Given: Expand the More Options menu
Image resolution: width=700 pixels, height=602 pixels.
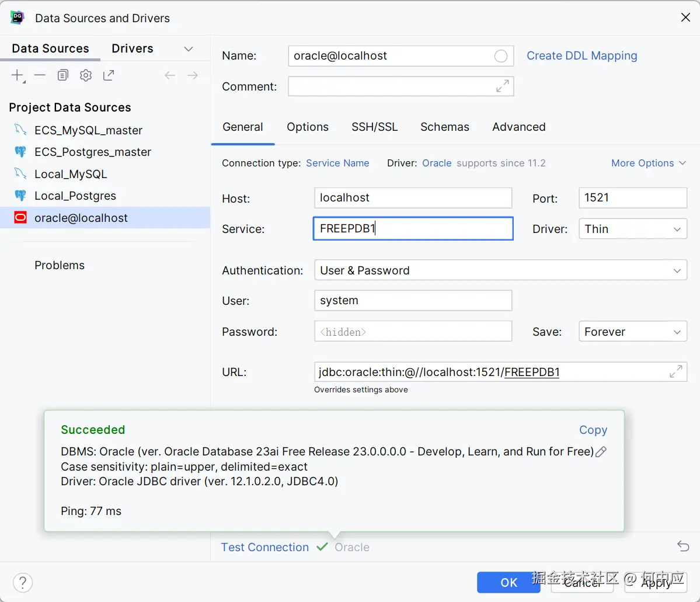Looking at the screenshot, I should [648, 163].
